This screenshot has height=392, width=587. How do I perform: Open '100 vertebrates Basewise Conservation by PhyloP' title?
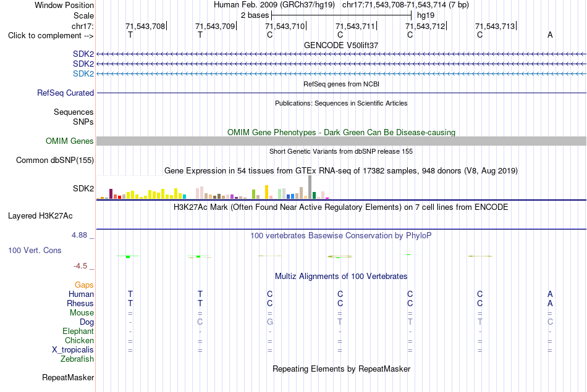[x=340, y=236]
